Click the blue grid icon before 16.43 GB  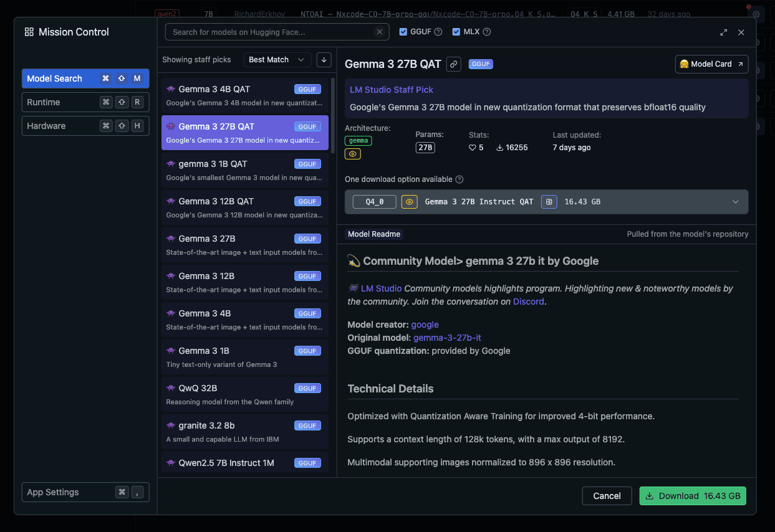point(549,202)
